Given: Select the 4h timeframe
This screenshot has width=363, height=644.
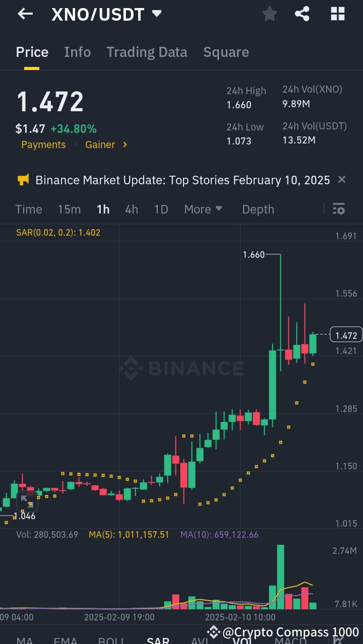Looking at the screenshot, I should [x=132, y=209].
